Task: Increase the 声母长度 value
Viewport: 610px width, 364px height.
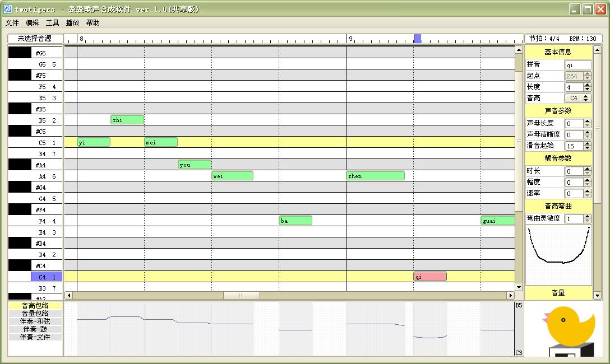Action: click(x=588, y=121)
